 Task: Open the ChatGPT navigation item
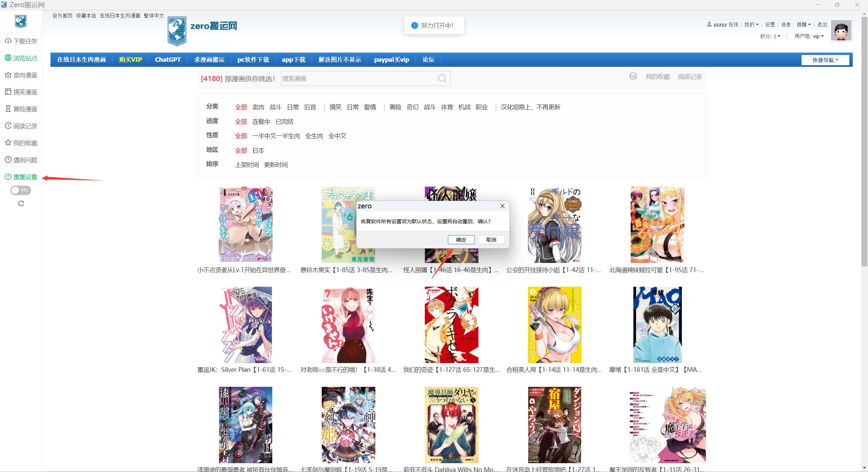[x=168, y=60]
